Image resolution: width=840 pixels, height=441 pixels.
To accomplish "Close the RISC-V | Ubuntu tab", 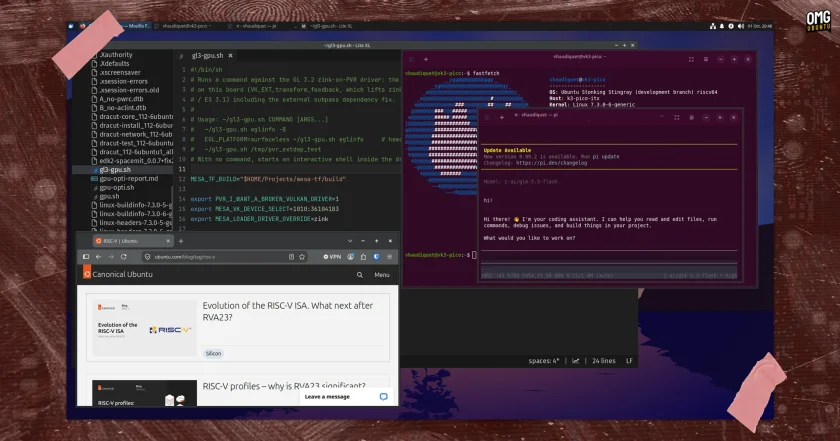I will 168,241.
